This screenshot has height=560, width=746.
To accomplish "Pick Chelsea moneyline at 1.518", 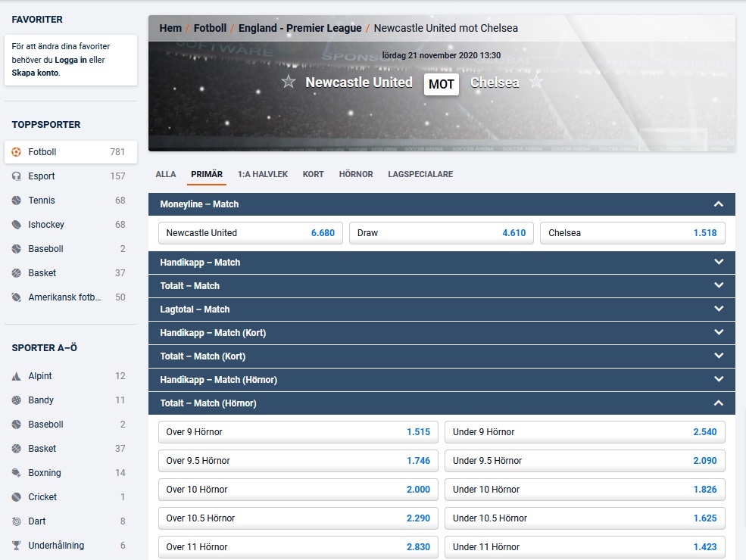I will (x=632, y=233).
